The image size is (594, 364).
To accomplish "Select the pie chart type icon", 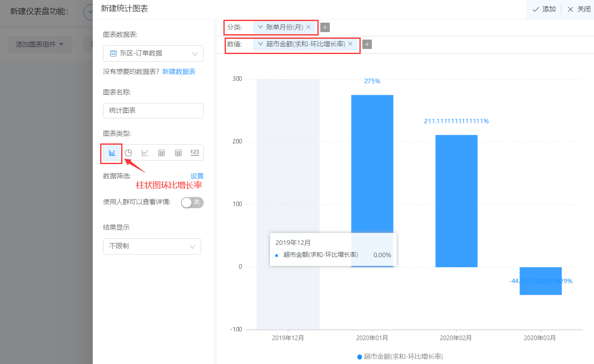I will pyautogui.click(x=128, y=153).
